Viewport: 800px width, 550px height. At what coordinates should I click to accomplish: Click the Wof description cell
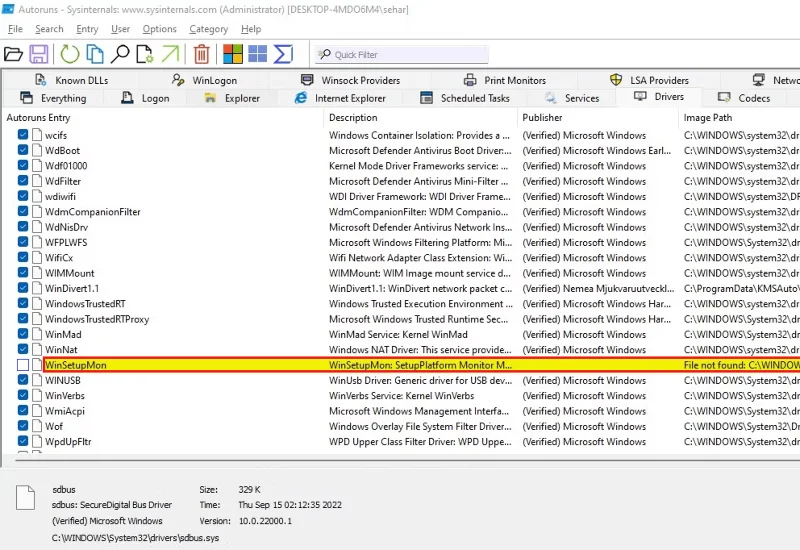point(420,426)
